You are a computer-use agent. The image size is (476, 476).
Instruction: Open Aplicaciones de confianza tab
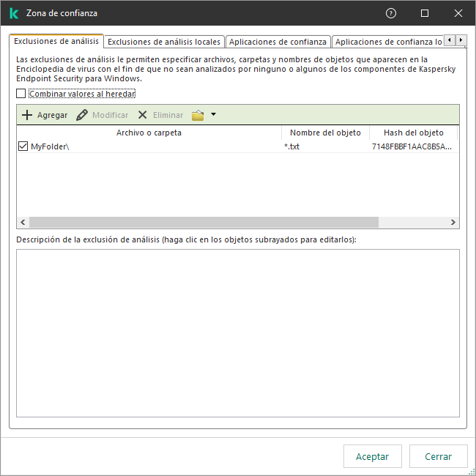click(278, 42)
